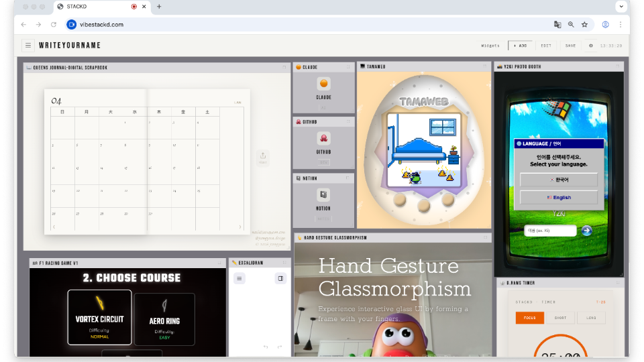Click the settings gear next to SAVE
644x362 pixels.
[x=590, y=46]
